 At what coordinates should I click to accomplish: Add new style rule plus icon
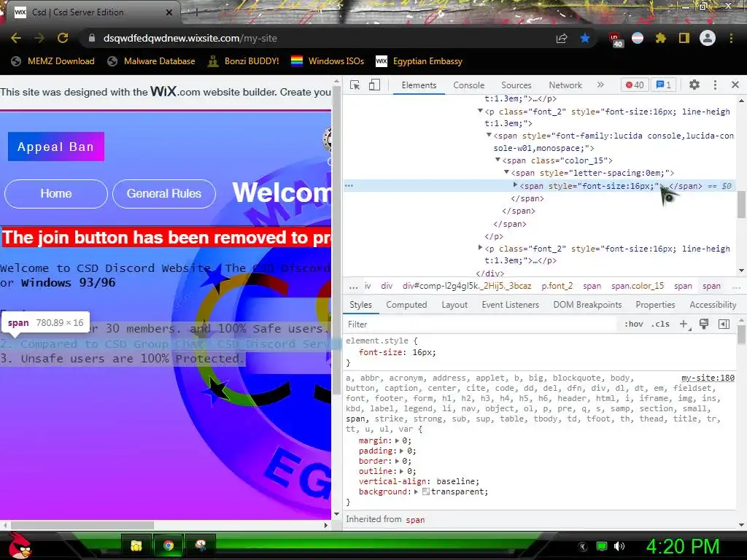[684, 324]
